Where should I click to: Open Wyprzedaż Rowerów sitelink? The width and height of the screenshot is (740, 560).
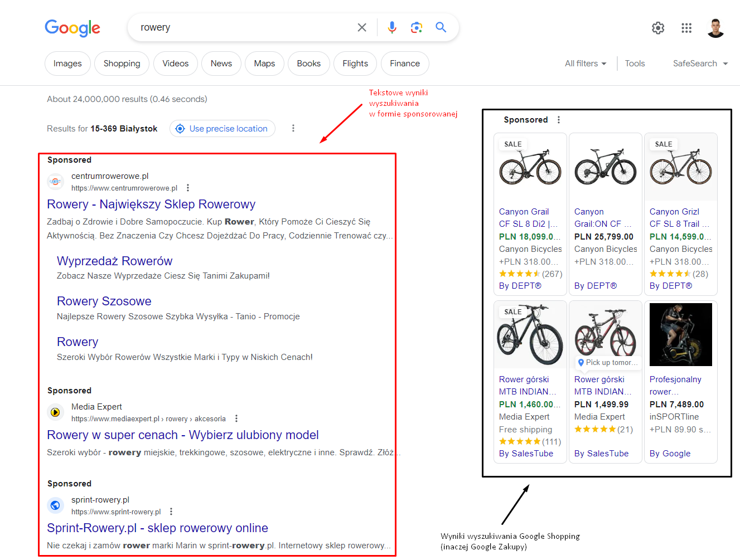point(114,261)
